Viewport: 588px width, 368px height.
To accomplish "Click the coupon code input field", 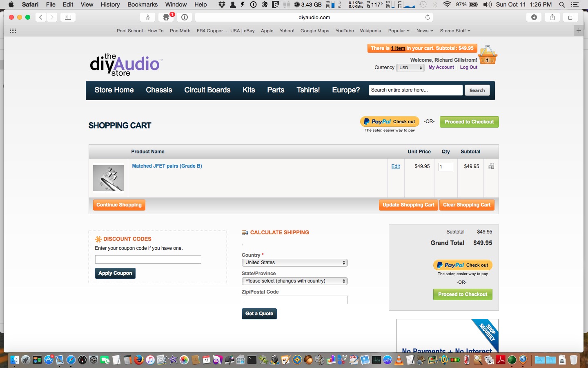I will pos(148,259).
